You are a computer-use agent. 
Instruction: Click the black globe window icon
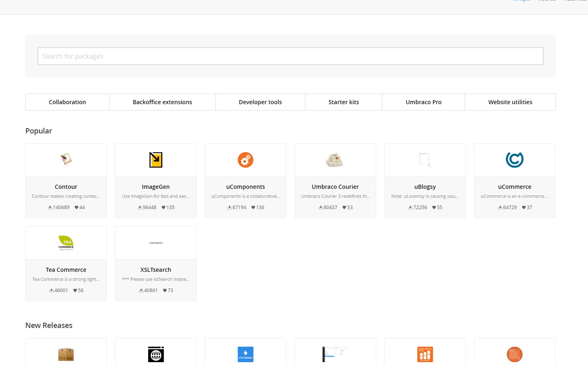(156, 354)
